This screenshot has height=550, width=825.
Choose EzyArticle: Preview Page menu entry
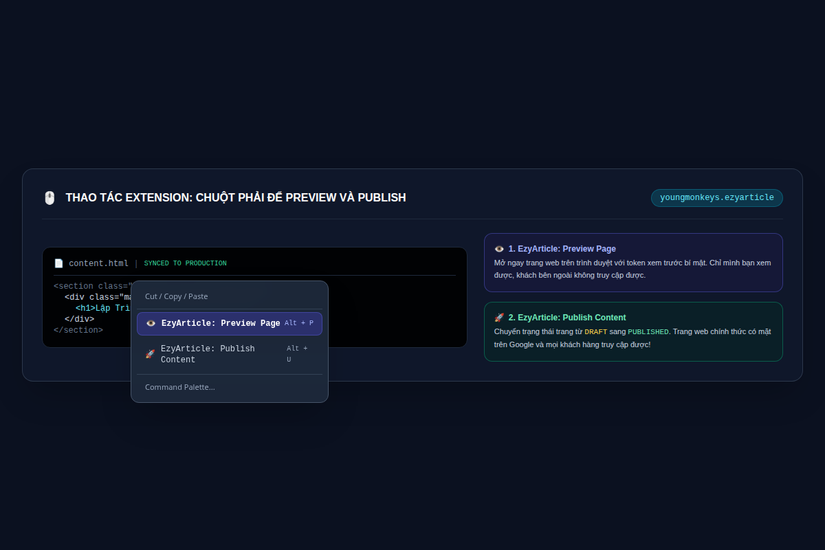(x=229, y=323)
